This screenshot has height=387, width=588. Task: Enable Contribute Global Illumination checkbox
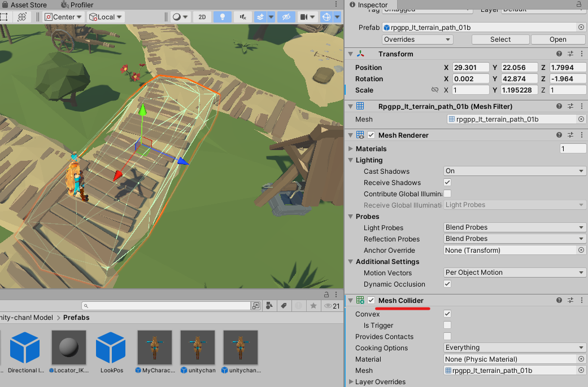click(x=447, y=194)
